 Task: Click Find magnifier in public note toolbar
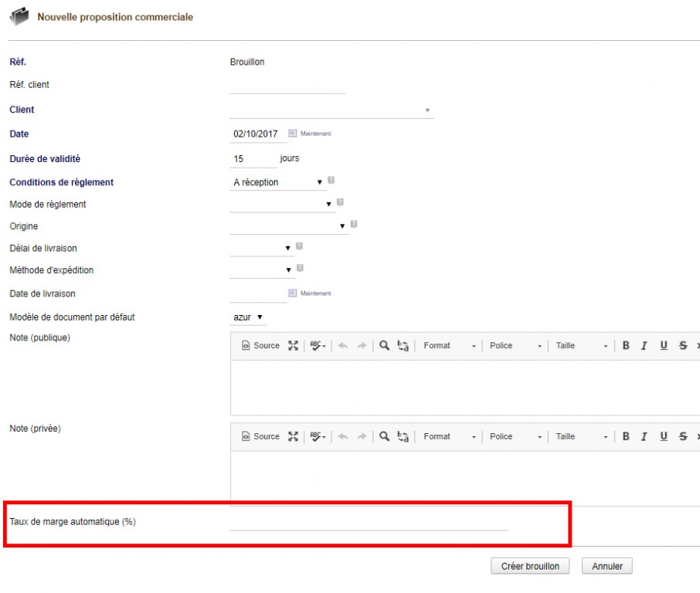tap(384, 346)
